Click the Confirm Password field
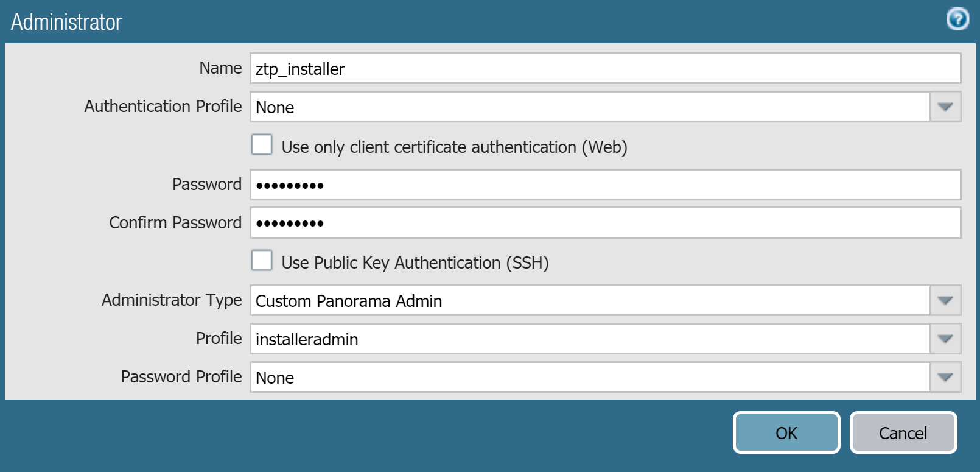The width and height of the screenshot is (980, 472). (605, 223)
